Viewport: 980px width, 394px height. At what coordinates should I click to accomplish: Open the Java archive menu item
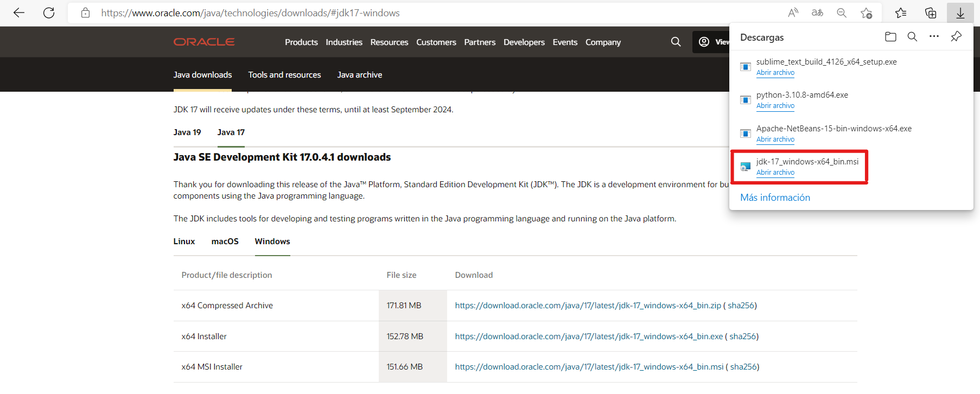pyautogui.click(x=359, y=75)
